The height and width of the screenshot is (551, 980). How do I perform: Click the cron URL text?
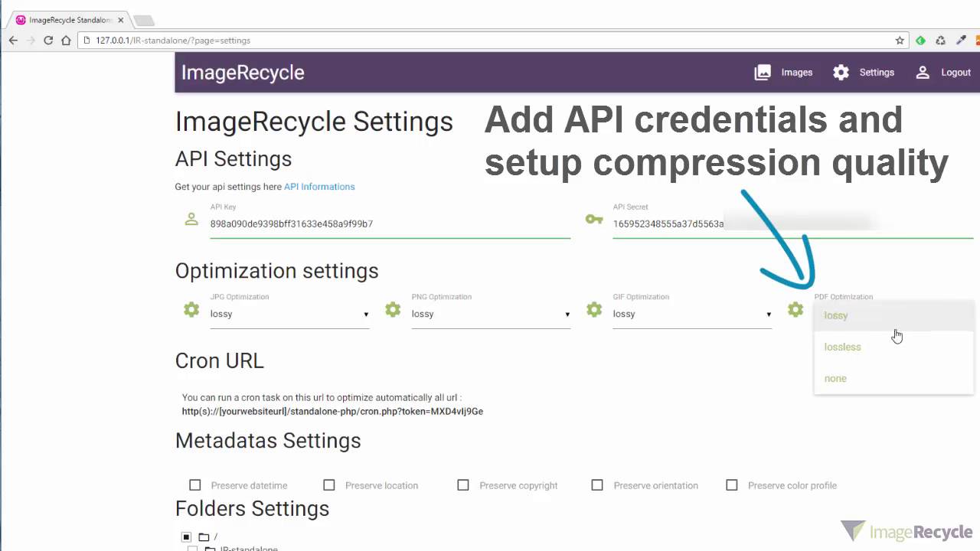tap(332, 412)
